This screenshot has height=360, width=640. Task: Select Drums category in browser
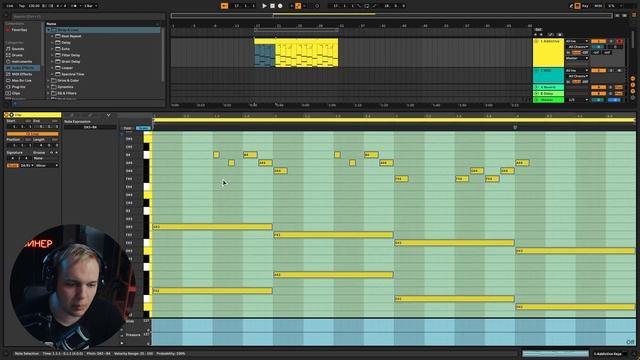[17, 55]
